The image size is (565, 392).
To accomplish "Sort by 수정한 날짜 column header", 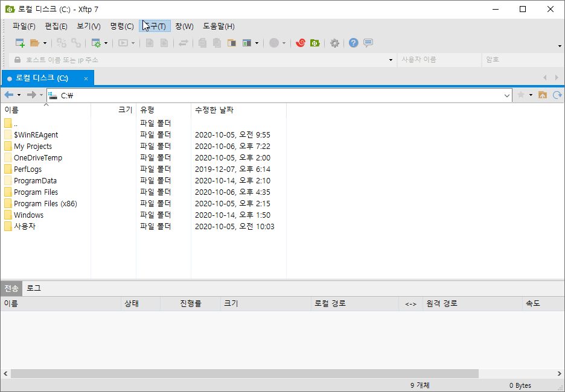I will [x=238, y=110].
